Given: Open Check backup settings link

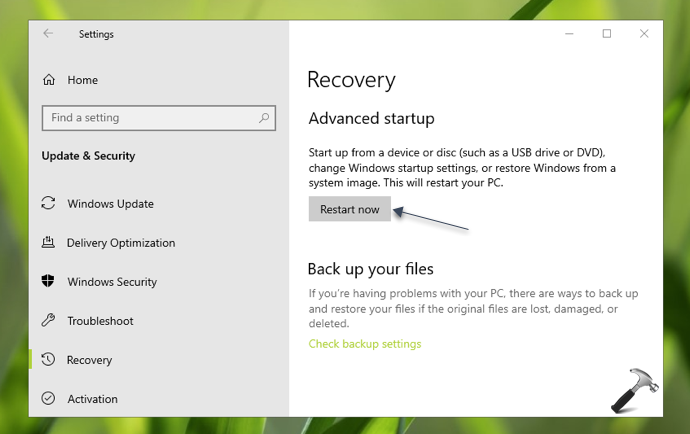Looking at the screenshot, I should [365, 344].
